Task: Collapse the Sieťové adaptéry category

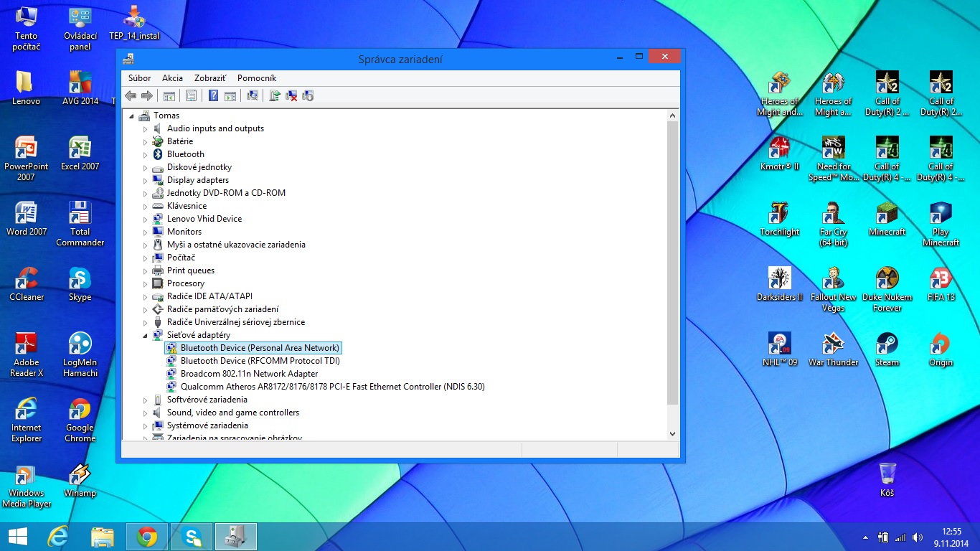Action: [145, 336]
